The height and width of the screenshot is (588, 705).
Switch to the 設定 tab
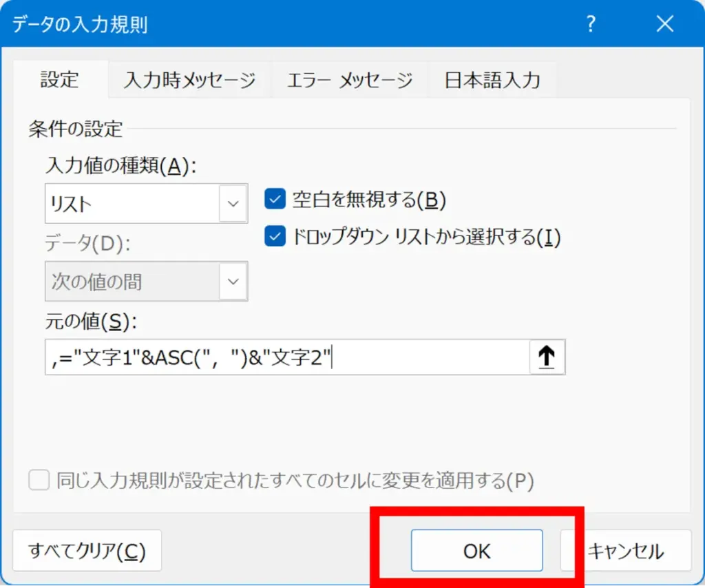(x=59, y=80)
